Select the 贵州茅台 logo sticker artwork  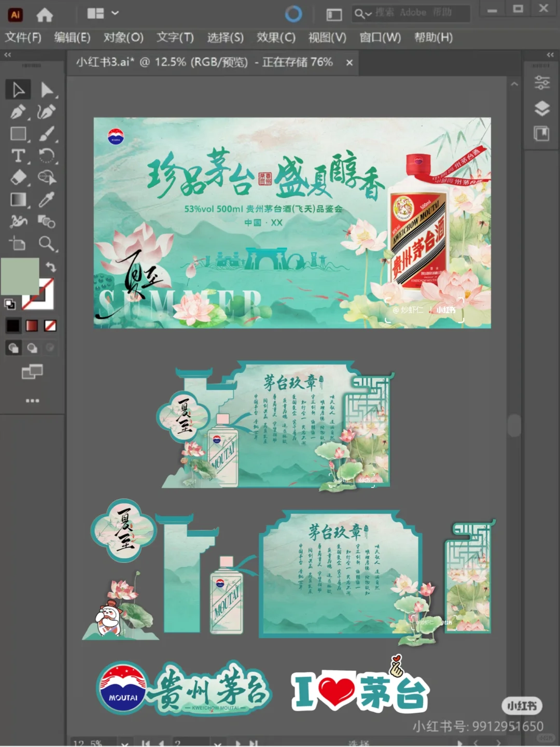pos(185,688)
